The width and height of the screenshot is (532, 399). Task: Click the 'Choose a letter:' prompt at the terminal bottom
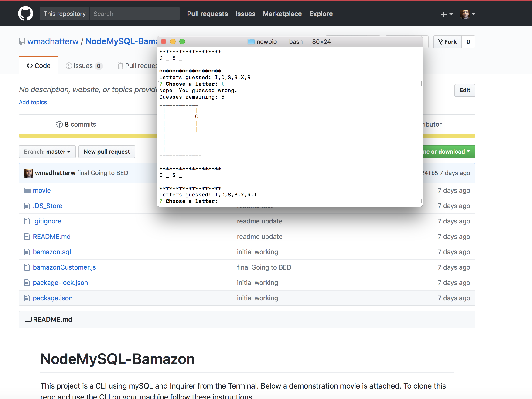(x=192, y=201)
